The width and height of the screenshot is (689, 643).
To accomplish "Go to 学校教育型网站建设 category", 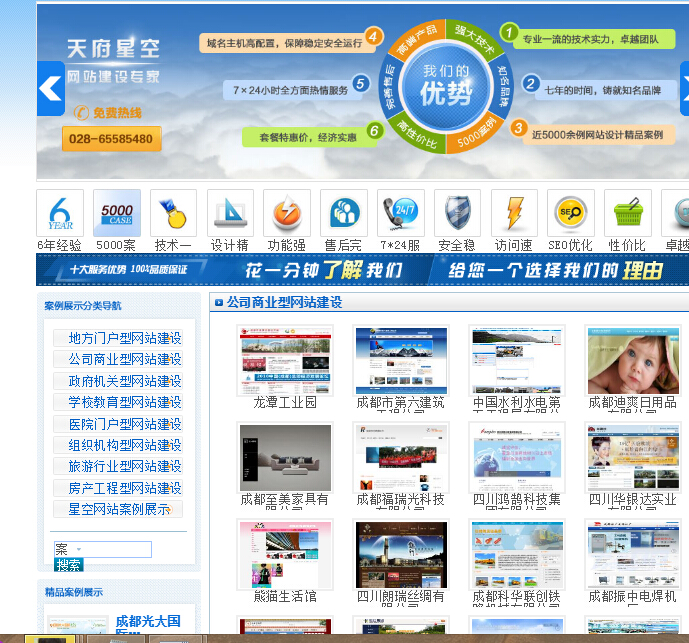I will point(118,402).
